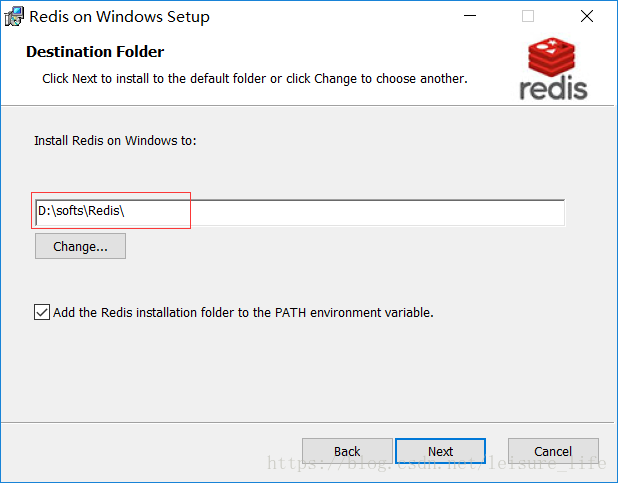The width and height of the screenshot is (618, 483).
Task: Close the Redis on Windows Setup dialog
Action: [587, 17]
